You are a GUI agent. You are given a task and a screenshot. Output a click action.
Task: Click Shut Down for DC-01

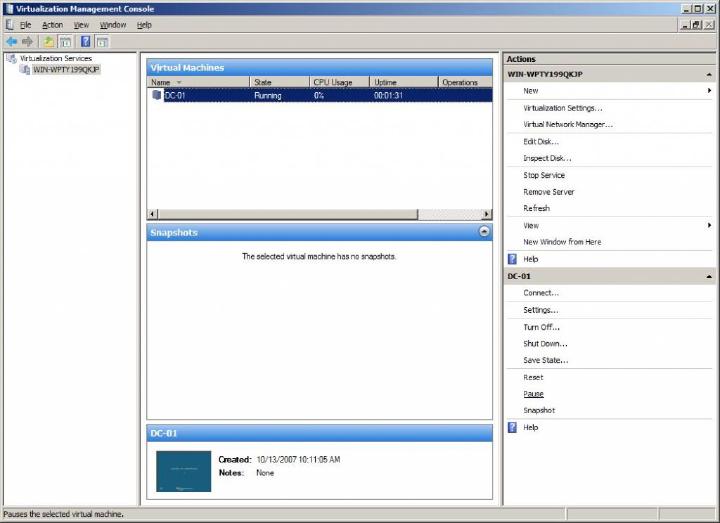(x=545, y=343)
